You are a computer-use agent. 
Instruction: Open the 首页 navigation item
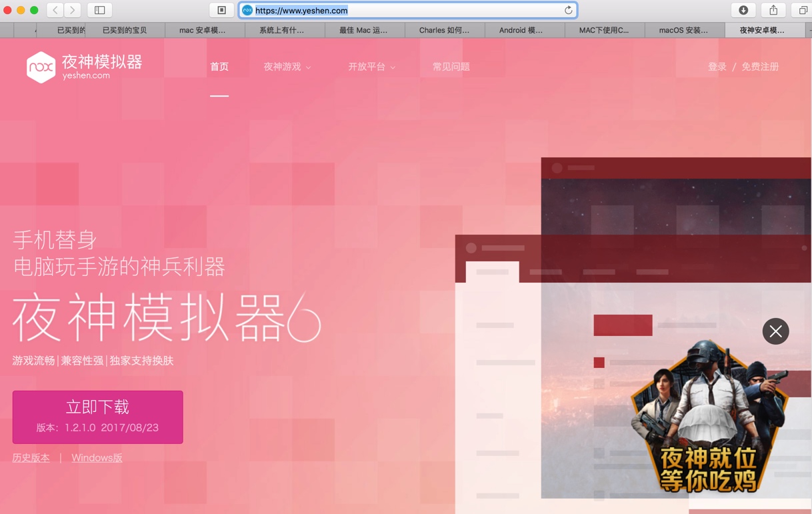tap(219, 67)
